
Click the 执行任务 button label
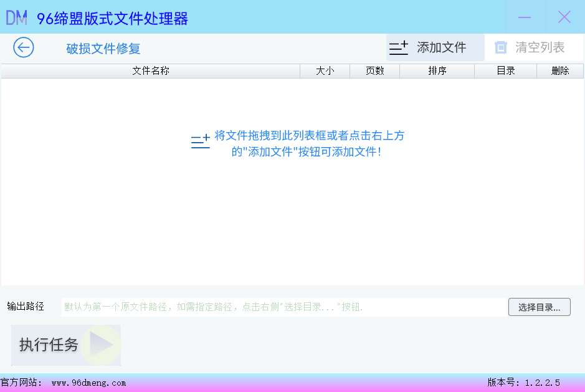49,345
